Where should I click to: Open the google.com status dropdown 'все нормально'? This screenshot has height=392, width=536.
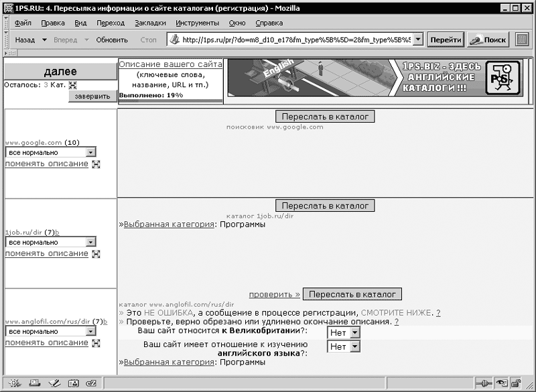coord(51,152)
